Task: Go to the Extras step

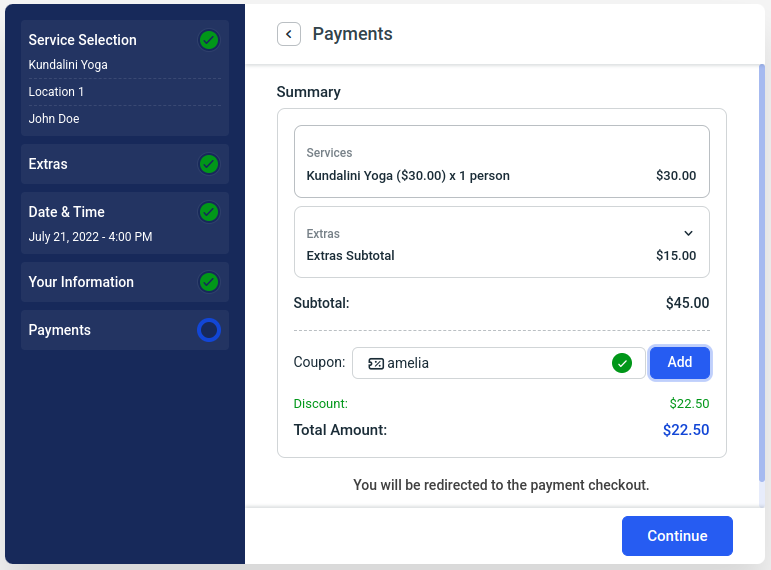Action: (x=100, y=164)
